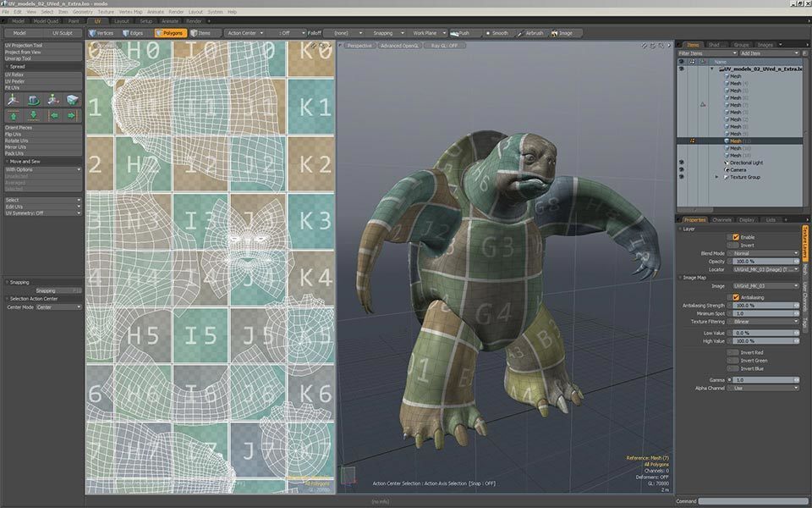Toggle visibility of the Texture Group

682,177
